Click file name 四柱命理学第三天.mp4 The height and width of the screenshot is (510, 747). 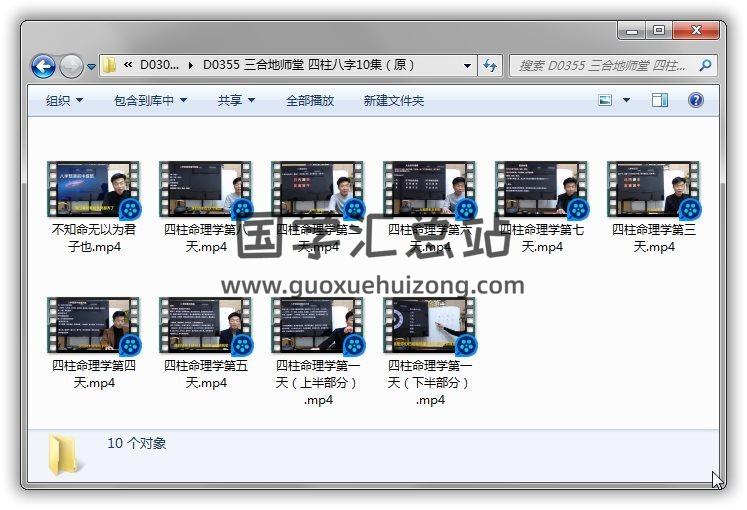(654, 238)
